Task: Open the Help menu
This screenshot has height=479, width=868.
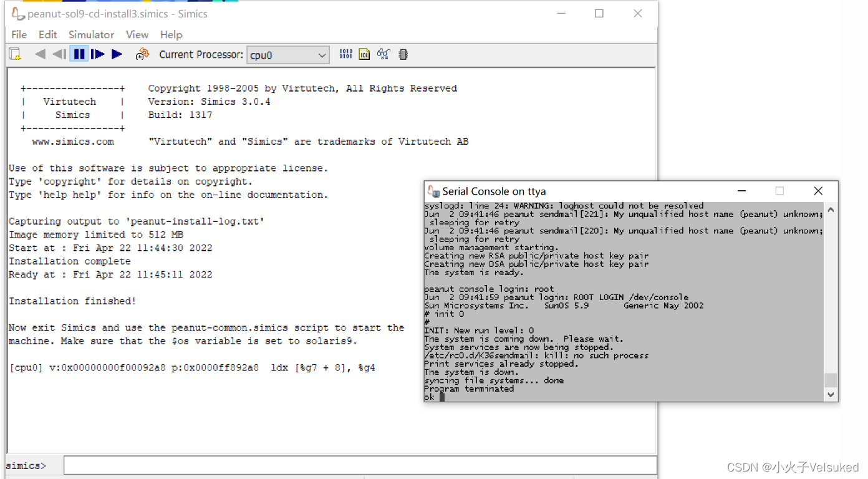Action: point(171,34)
